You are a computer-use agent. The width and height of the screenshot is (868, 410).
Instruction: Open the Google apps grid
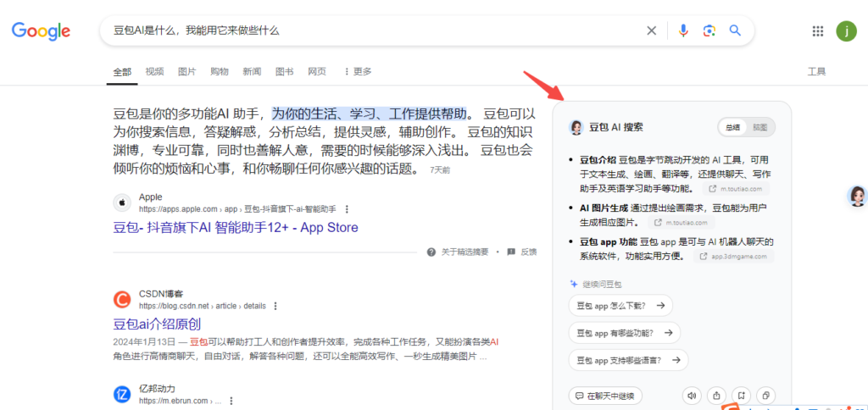pyautogui.click(x=818, y=31)
